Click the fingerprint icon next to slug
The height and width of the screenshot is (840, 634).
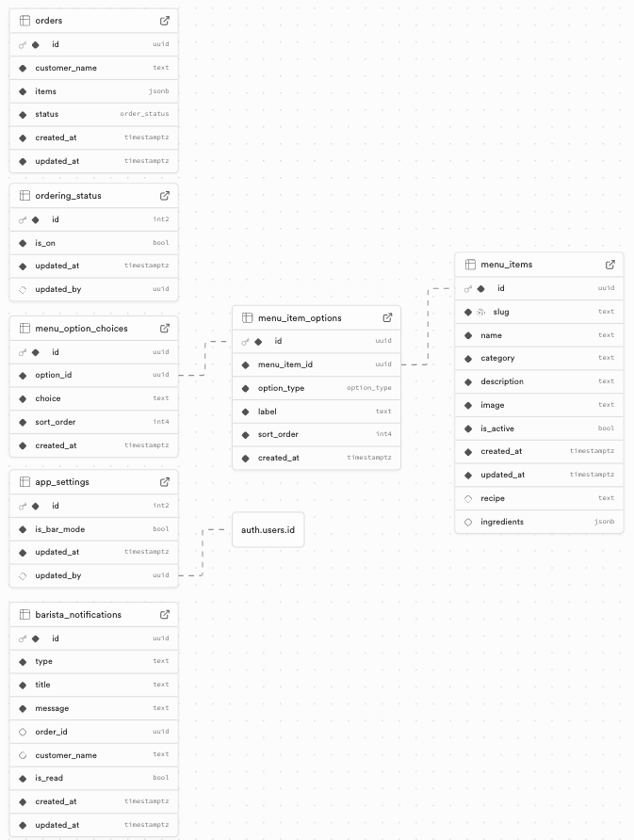pos(481,312)
